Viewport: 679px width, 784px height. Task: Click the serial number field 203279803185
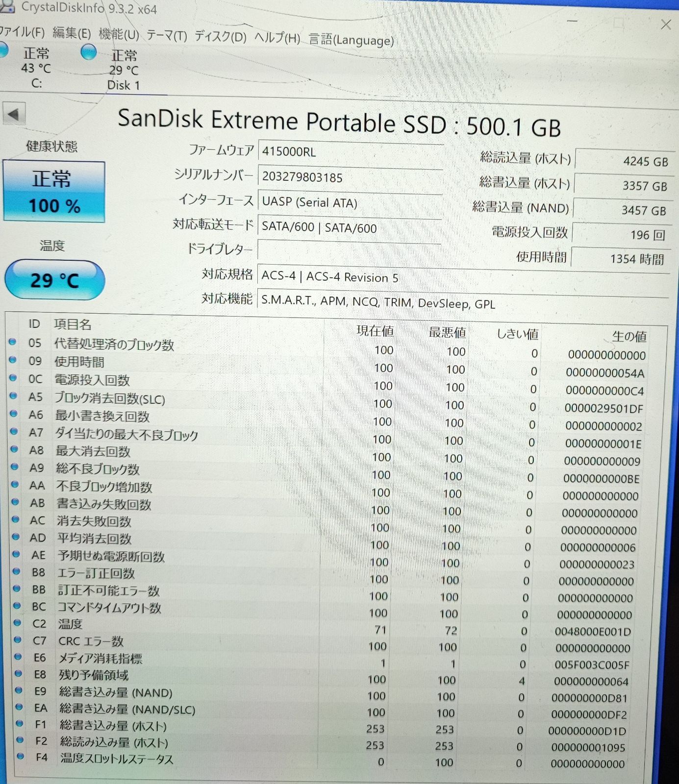350,177
